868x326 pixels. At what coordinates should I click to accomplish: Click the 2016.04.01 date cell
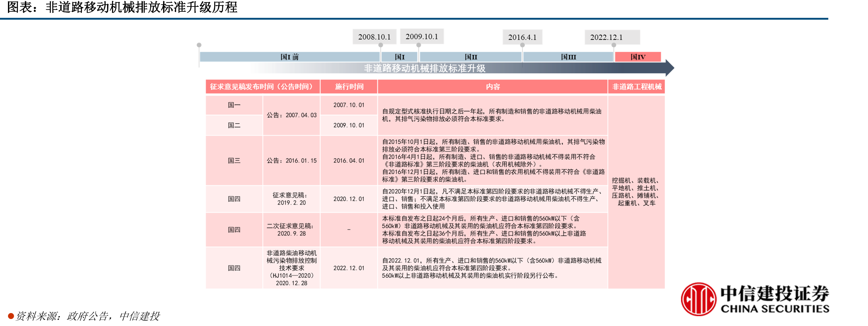coord(349,161)
